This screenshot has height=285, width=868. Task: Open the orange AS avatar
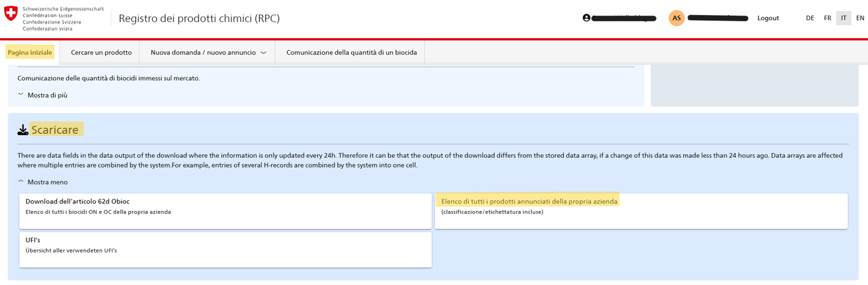[x=676, y=18]
